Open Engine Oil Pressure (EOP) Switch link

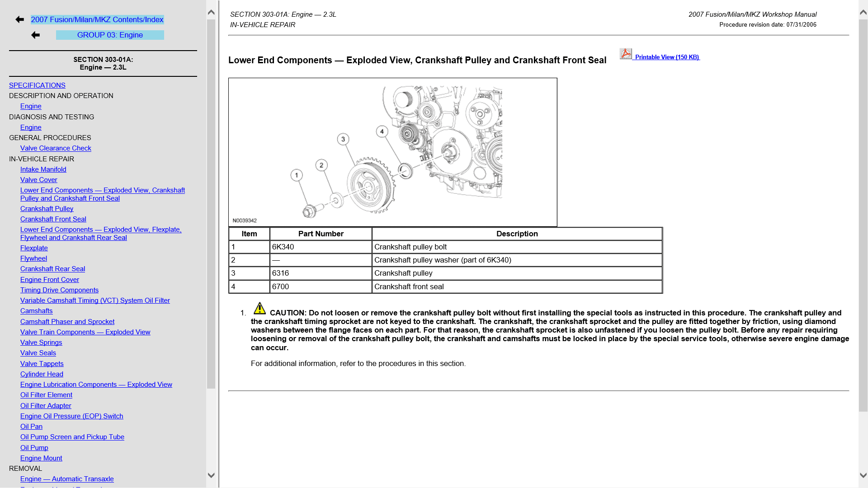[71, 416]
